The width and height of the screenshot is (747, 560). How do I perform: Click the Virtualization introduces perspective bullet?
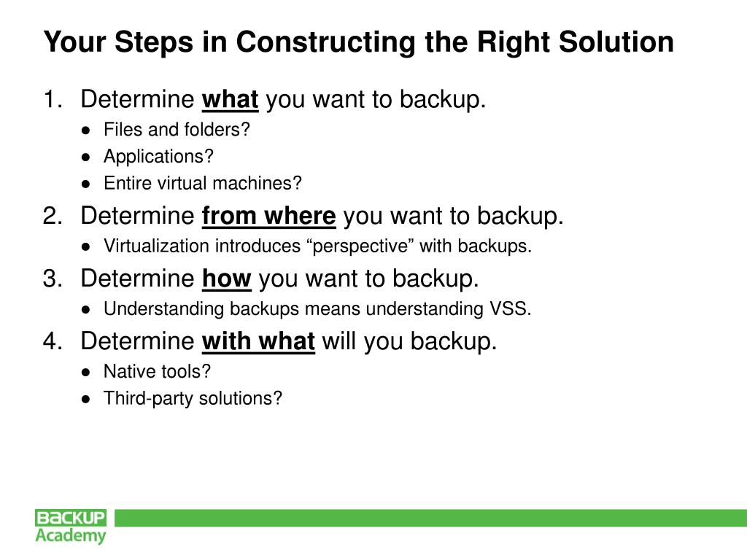[x=318, y=246]
